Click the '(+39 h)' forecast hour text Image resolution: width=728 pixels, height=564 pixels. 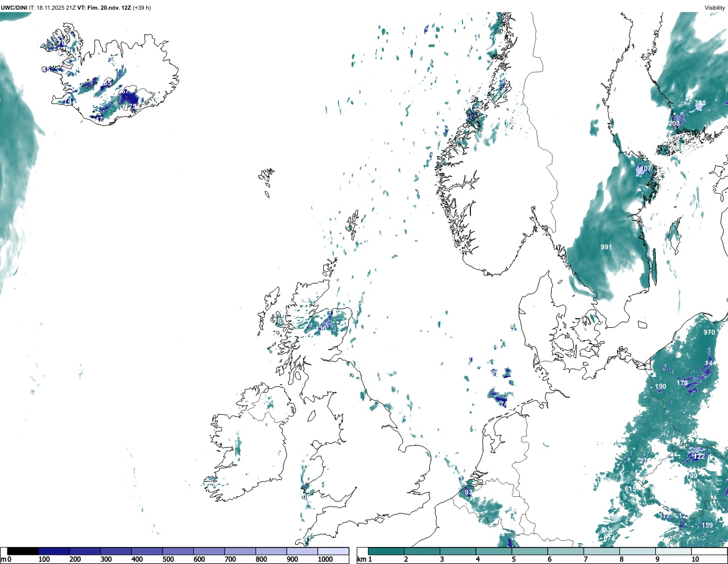(142, 8)
